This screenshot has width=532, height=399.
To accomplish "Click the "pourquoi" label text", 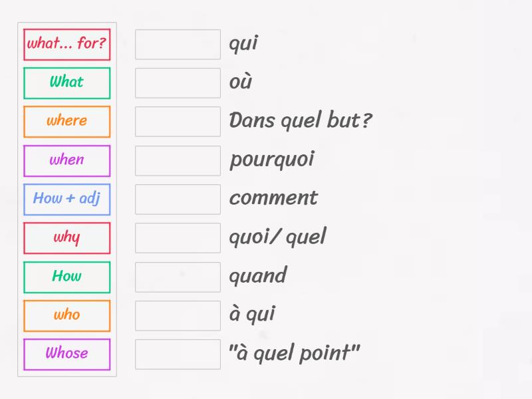I will [x=273, y=160].
